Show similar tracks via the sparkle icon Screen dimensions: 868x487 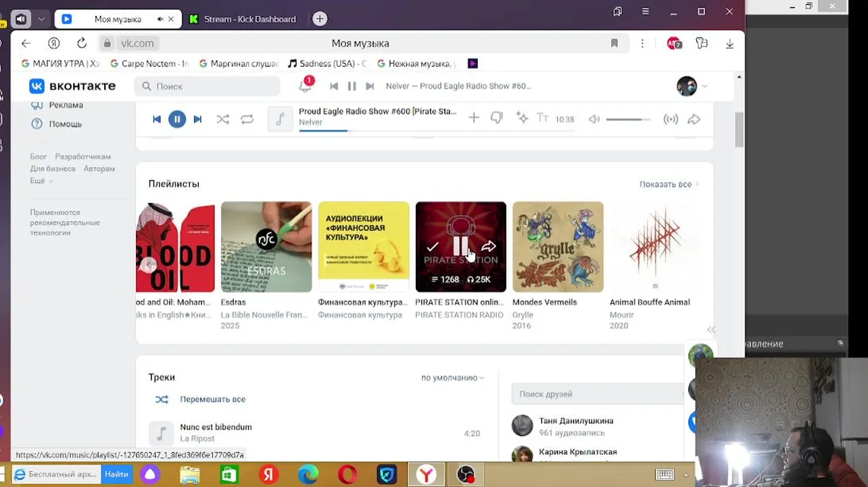pos(522,118)
